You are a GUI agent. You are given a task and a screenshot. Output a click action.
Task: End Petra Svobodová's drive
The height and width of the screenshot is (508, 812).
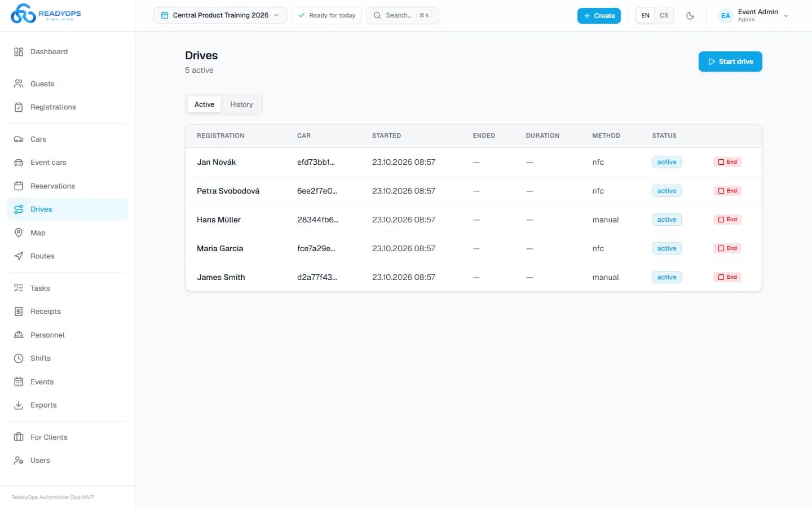[x=727, y=191]
